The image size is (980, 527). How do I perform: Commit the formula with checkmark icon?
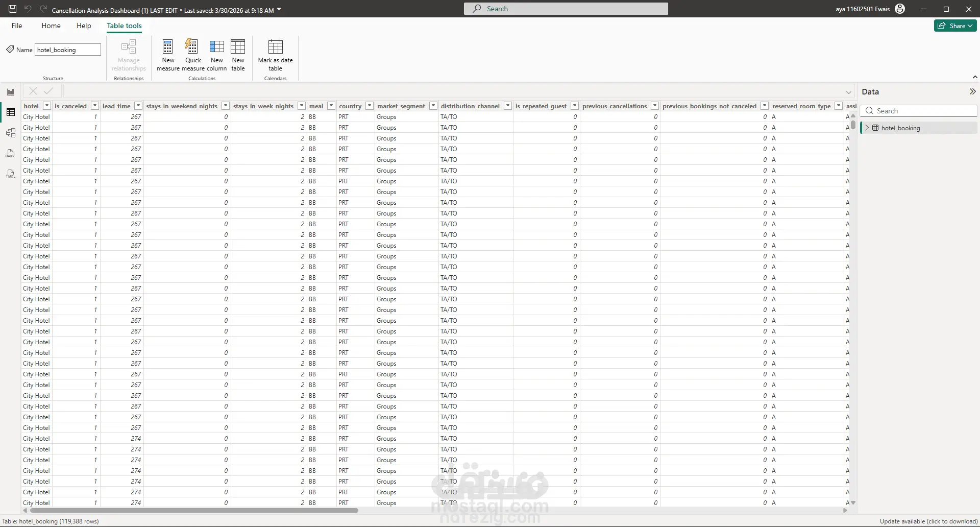[48, 91]
